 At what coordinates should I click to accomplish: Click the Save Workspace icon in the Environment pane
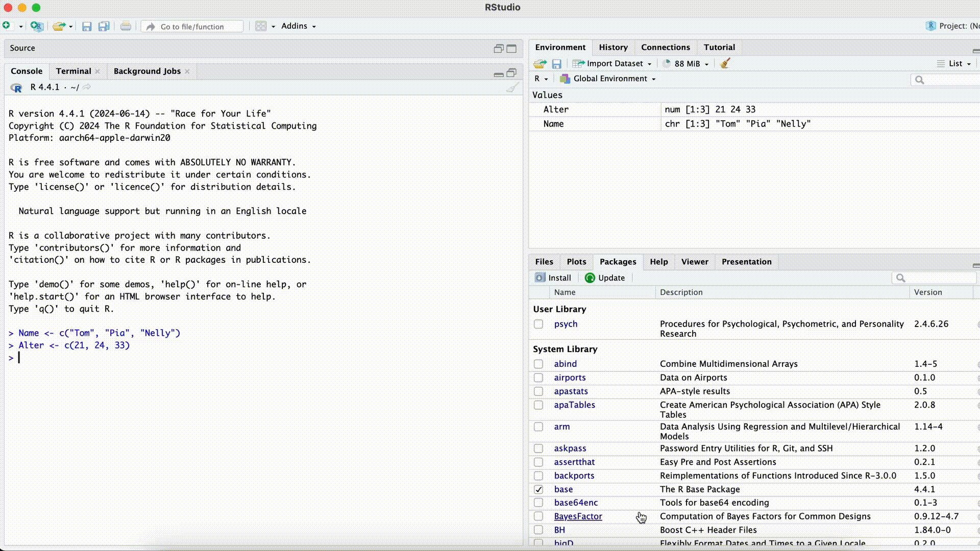(556, 64)
